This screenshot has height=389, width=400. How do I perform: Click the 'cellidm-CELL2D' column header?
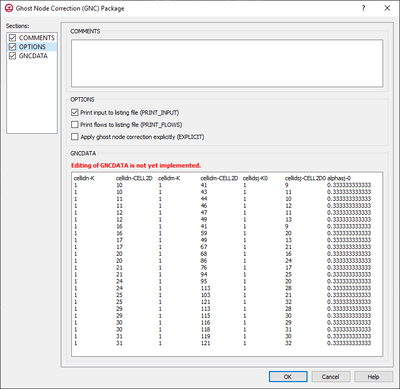(x=219, y=178)
